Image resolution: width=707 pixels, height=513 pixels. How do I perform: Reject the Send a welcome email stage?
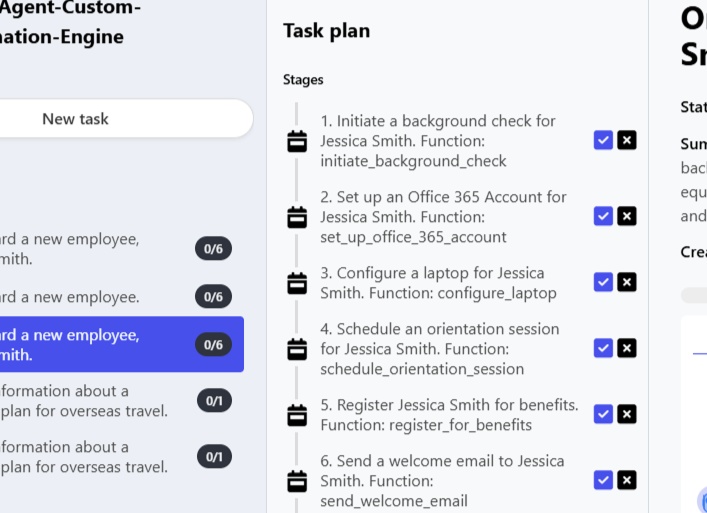(x=627, y=480)
